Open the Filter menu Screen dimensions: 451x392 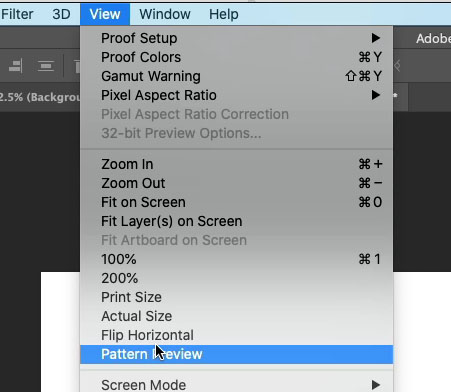click(x=17, y=14)
